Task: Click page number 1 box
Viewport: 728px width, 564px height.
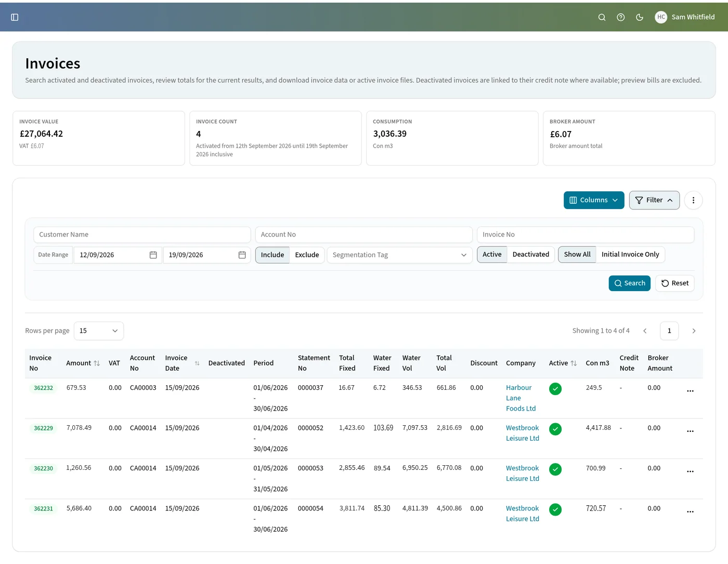Action: (x=669, y=331)
